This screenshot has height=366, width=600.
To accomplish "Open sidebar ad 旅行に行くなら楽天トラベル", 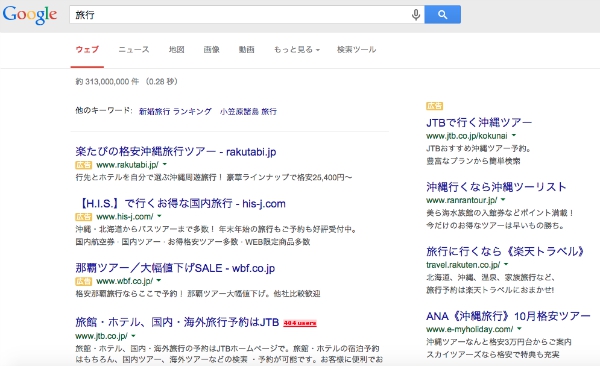I will (x=505, y=252).
